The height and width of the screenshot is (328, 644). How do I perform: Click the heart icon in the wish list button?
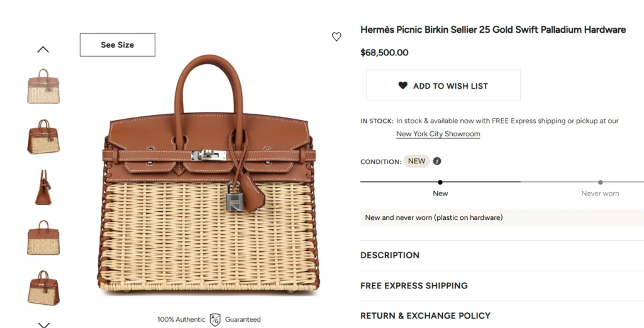point(402,85)
